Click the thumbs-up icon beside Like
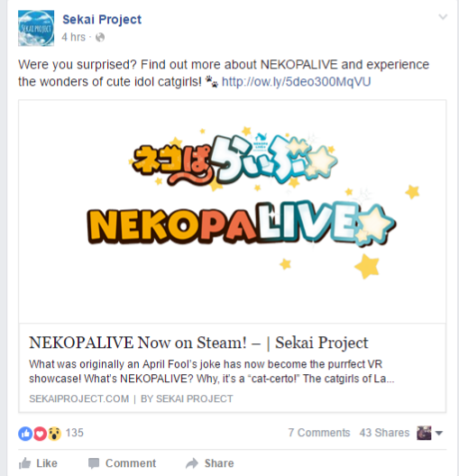459x476 pixels. click(25, 463)
